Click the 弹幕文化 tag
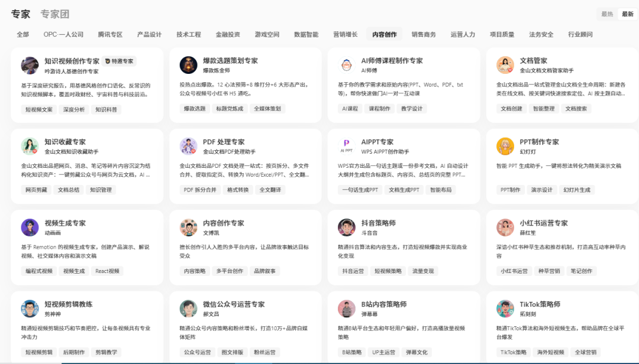This screenshot has height=364, width=639. pyautogui.click(x=417, y=352)
